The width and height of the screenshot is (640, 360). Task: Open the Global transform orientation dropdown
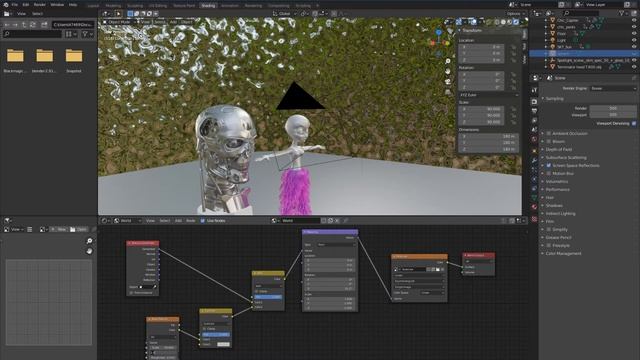click(284, 13)
